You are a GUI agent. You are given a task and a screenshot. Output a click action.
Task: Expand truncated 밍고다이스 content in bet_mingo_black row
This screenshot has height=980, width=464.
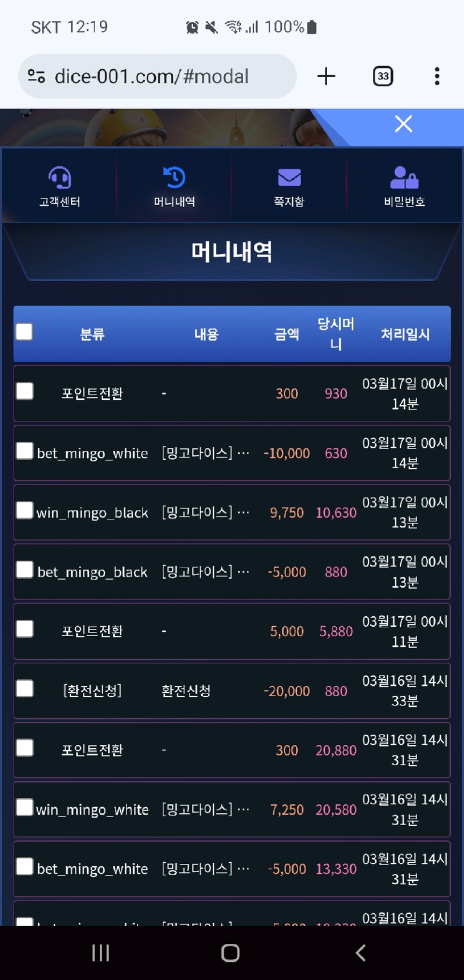pyautogui.click(x=205, y=572)
